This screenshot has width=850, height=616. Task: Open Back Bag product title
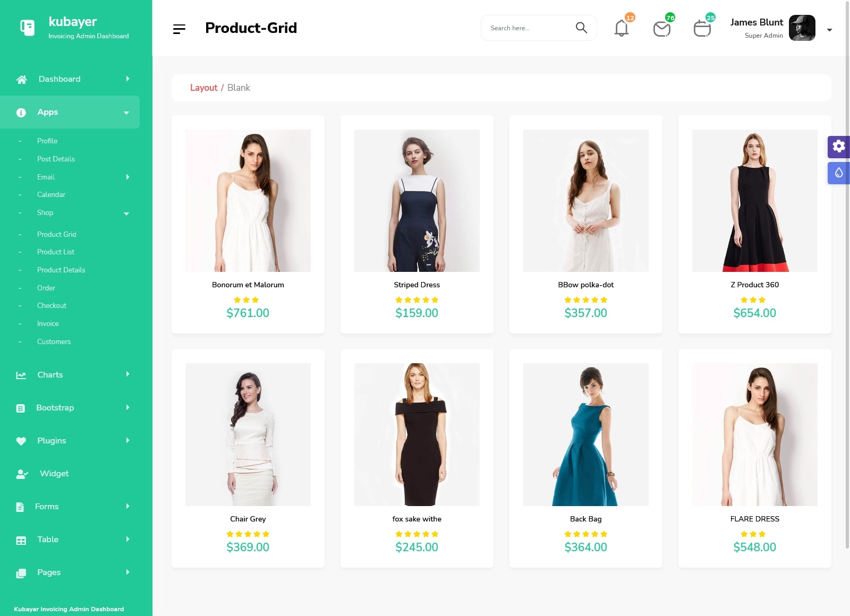coord(586,519)
